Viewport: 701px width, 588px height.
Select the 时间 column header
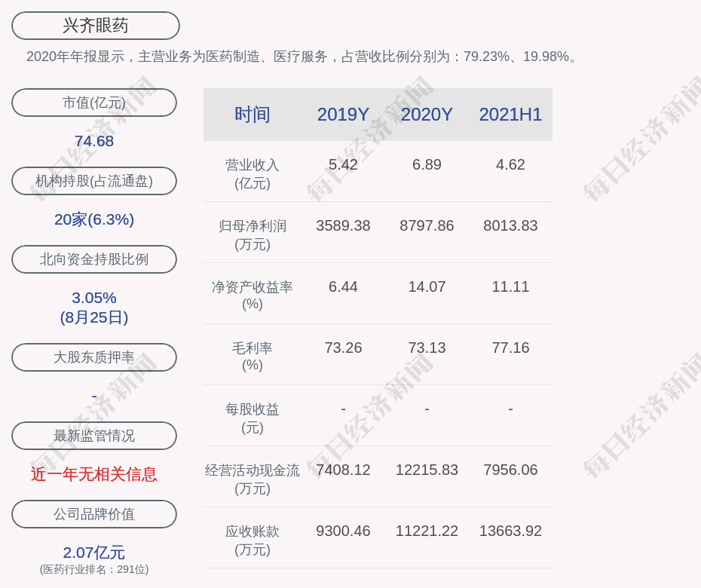point(252,115)
